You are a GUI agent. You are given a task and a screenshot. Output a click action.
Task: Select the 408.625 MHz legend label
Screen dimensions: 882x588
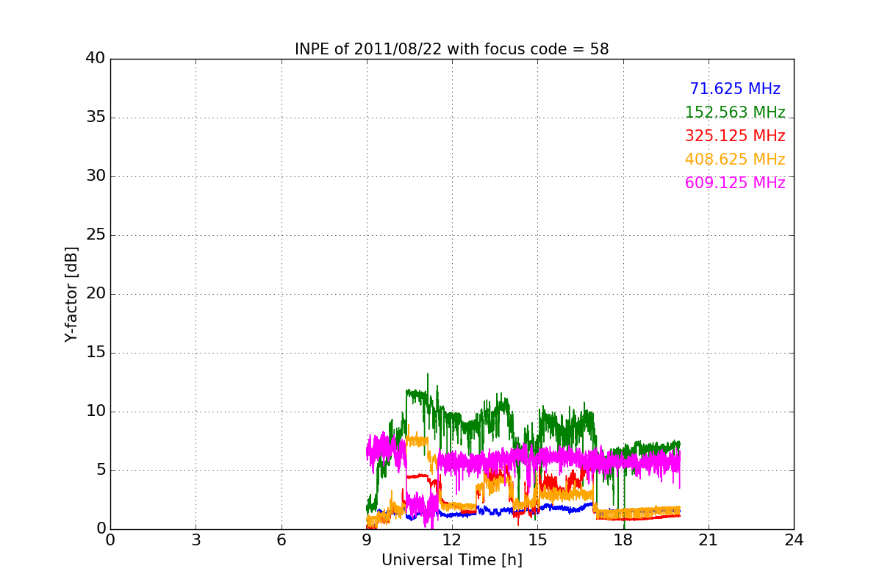coord(735,159)
